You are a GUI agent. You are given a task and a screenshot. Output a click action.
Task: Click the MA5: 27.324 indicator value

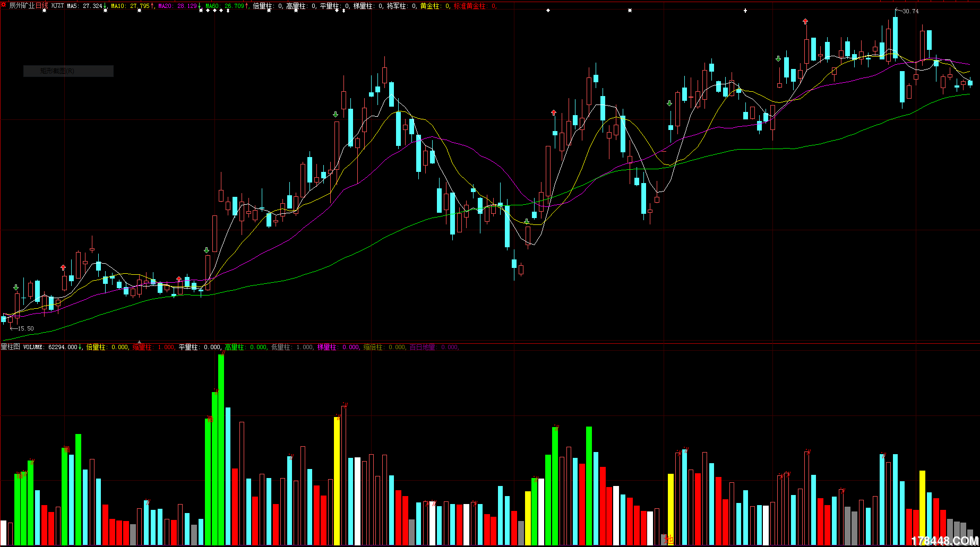pos(84,6)
